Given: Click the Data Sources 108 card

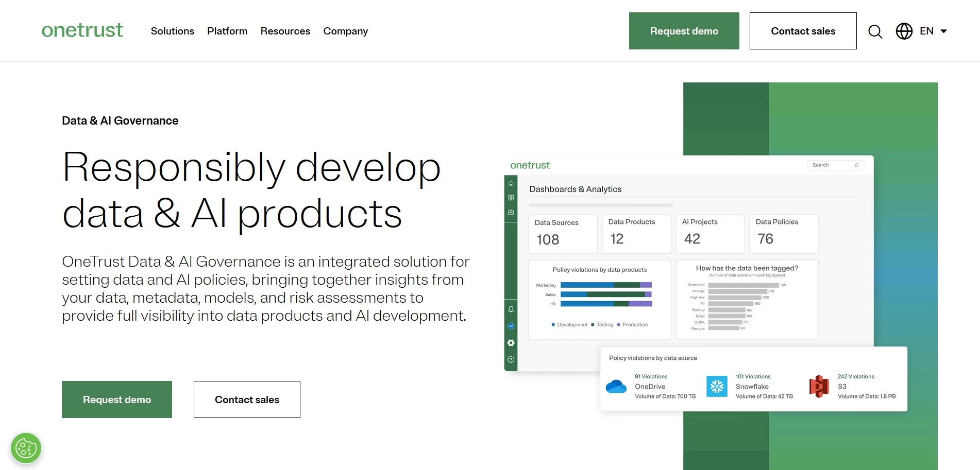Looking at the screenshot, I should (x=563, y=234).
